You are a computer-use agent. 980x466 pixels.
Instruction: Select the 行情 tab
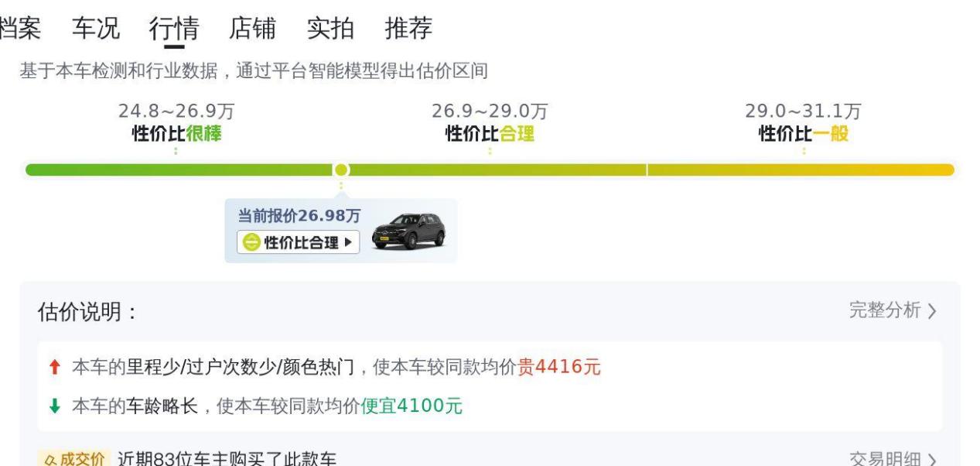coord(174,29)
